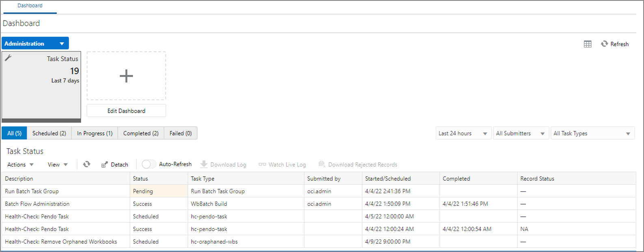Click Download Rejected Records
The height and width of the screenshot is (252, 644).
point(358,164)
